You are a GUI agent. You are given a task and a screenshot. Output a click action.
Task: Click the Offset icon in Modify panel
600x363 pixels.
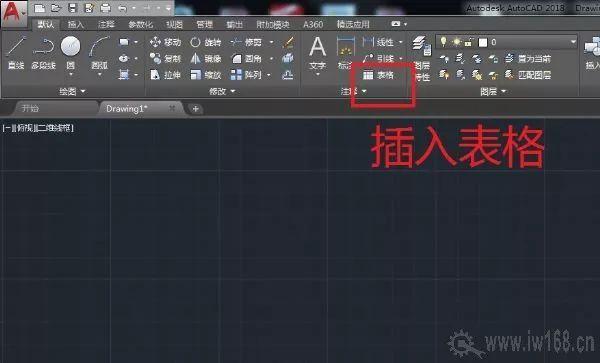tap(288, 75)
